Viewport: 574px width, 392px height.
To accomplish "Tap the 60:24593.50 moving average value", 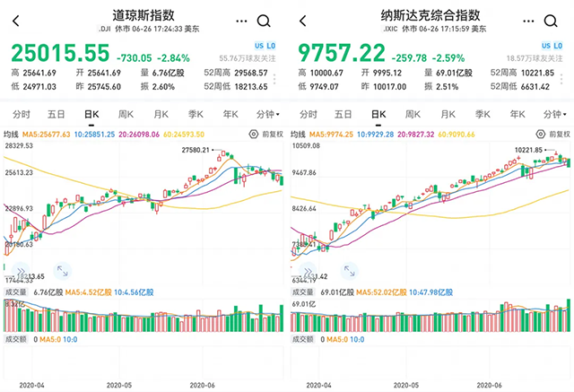I will click(184, 135).
